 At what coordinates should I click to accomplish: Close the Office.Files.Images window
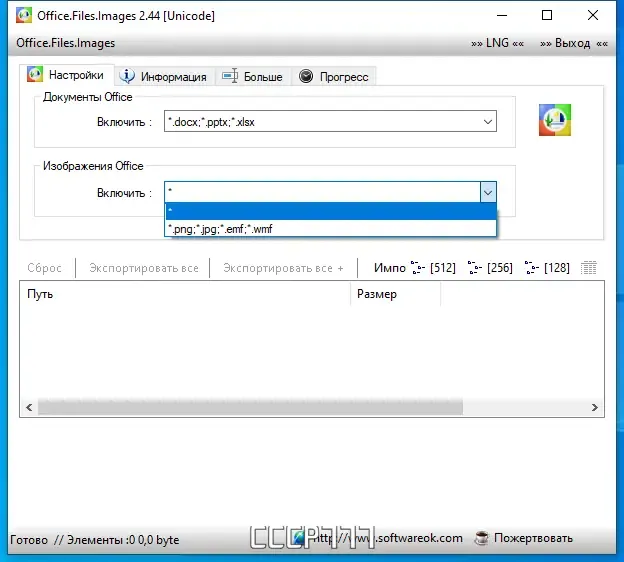coord(593,16)
